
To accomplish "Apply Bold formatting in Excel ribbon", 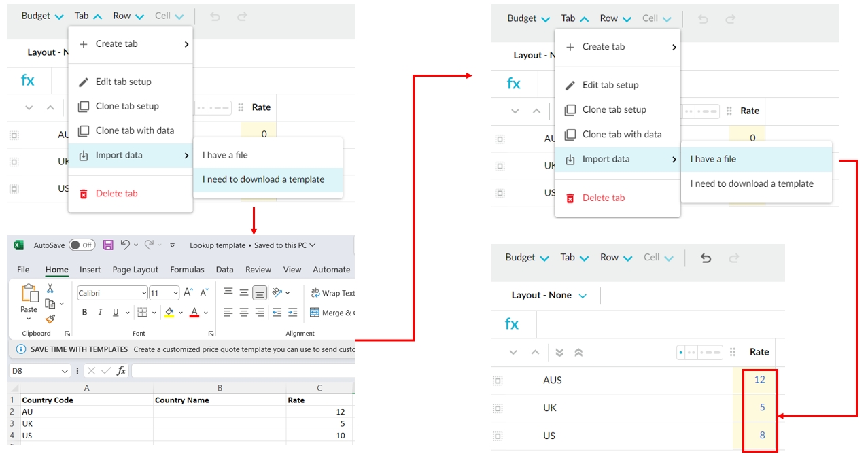I will click(85, 313).
